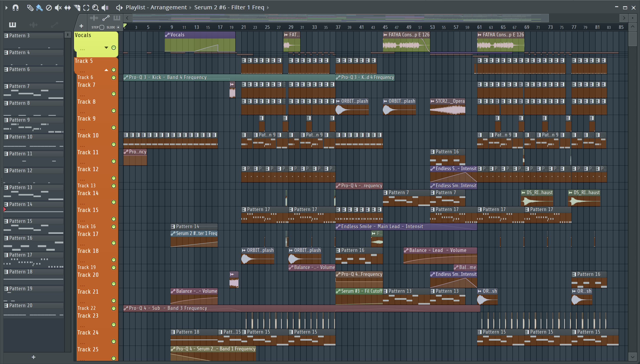Select the Paint brush tool
Screen dimensions: 640x364
point(39,8)
